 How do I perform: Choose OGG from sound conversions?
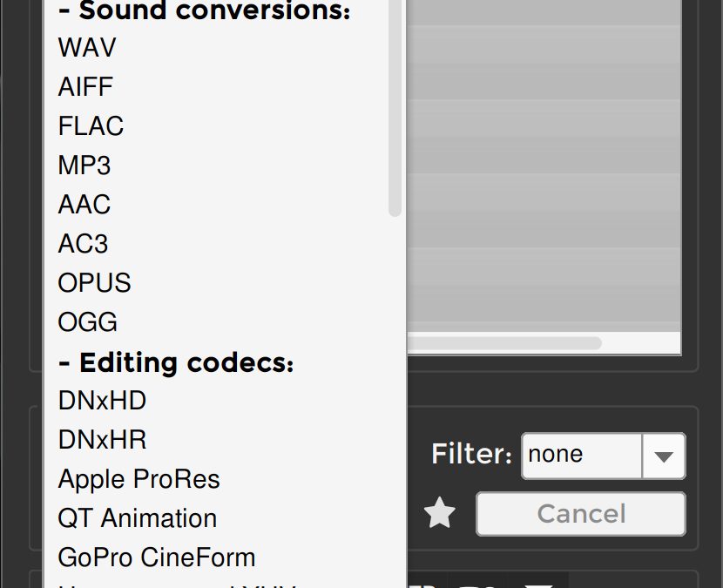[x=87, y=322]
